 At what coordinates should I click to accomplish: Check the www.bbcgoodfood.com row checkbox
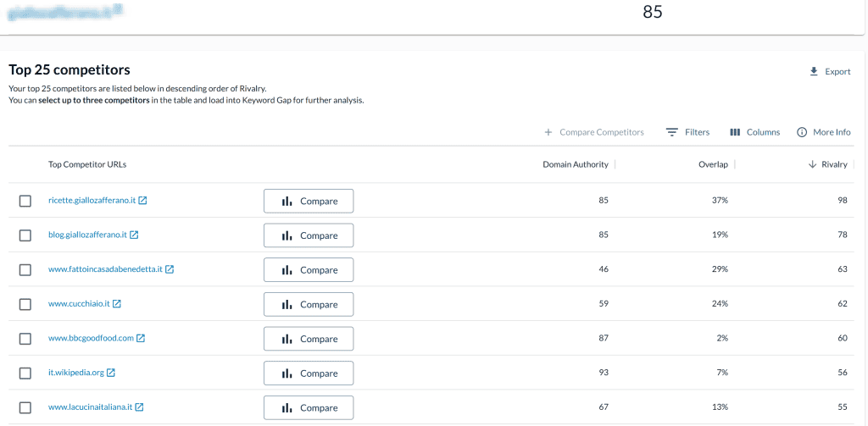pos(25,339)
